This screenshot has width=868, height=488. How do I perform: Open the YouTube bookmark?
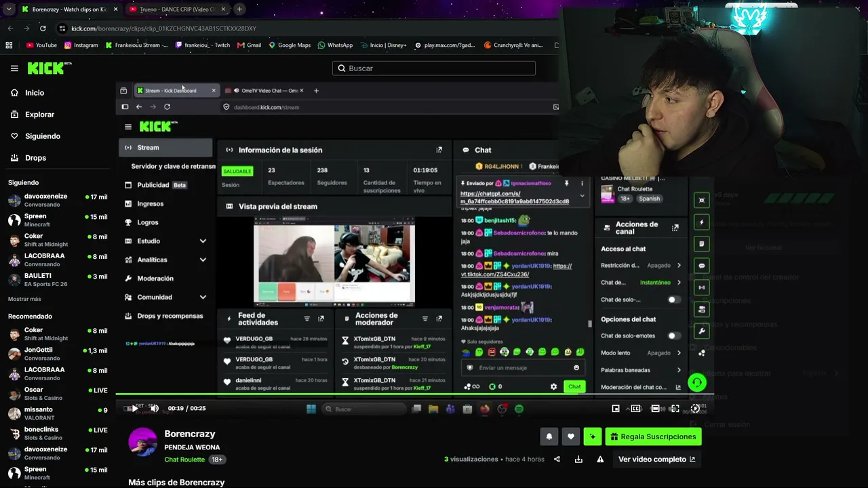pyautogui.click(x=41, y=45)
